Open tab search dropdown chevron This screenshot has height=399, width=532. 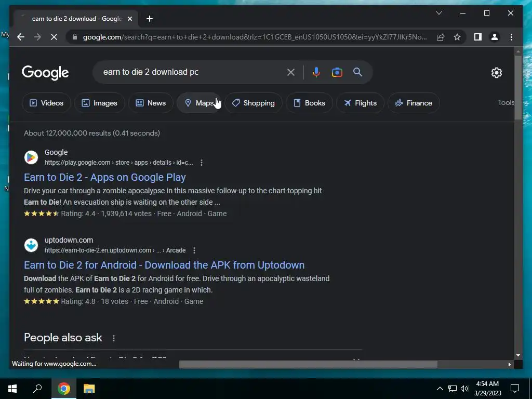click(438, 13)
